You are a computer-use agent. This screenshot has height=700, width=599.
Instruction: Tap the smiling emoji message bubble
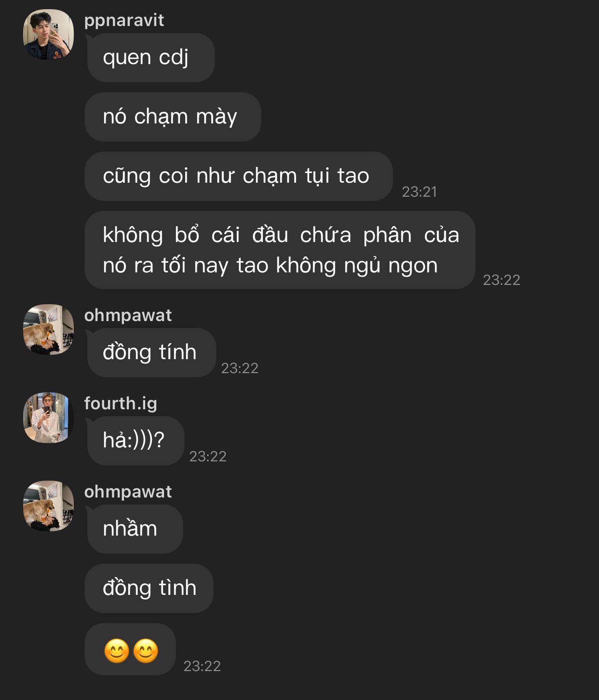pyautogui.click(x=130, y=650)
